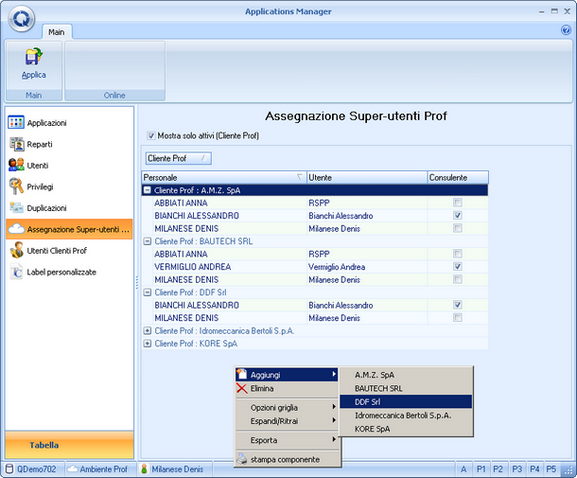
Task: Expand the Idromeccanica Bertoli S.p.A. group
Action: (x=147, y=330)
